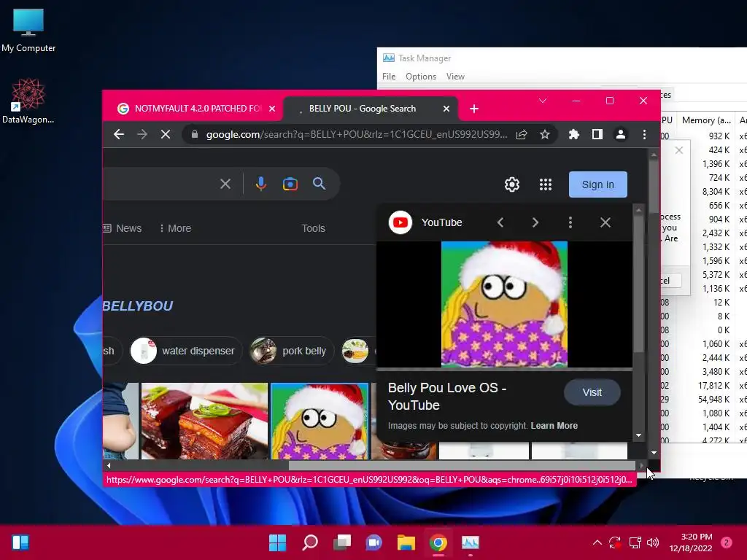Image resolution: width=747 pixels, height=560 pixels.
Task: Open Chrome profile icon
Action: click(x=621, y=135)
